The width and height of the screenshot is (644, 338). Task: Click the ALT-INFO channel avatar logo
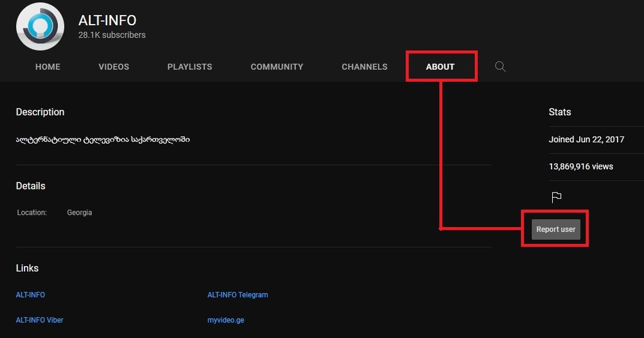(x=40, y=26)
